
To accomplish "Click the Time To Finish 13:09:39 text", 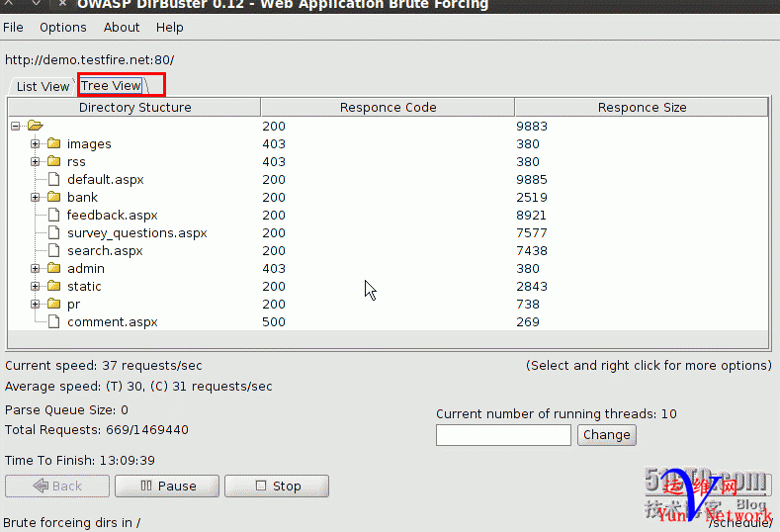I will pos(80,461).
